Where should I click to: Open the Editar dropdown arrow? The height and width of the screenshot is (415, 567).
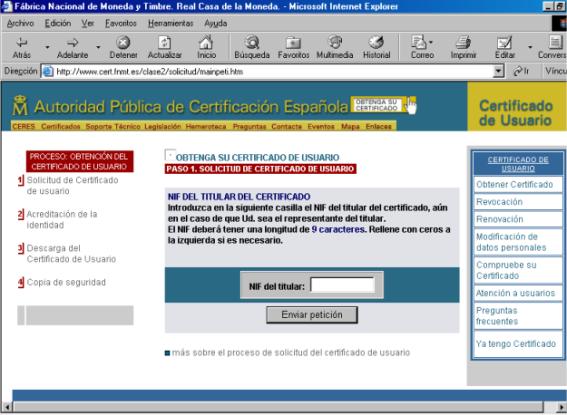coord(530,47)
